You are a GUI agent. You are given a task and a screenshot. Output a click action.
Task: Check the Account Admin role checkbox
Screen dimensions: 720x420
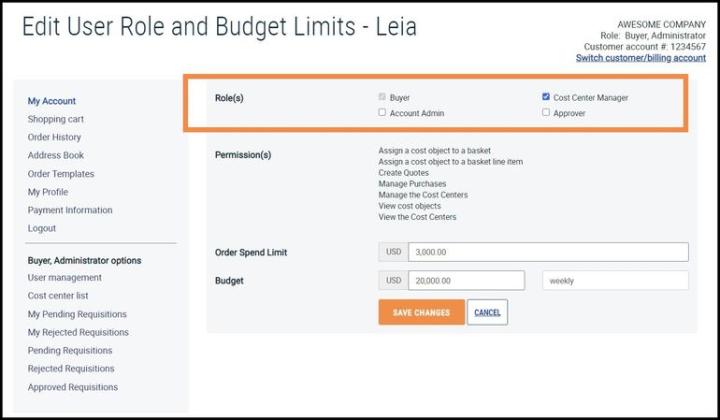coord(382,112)
